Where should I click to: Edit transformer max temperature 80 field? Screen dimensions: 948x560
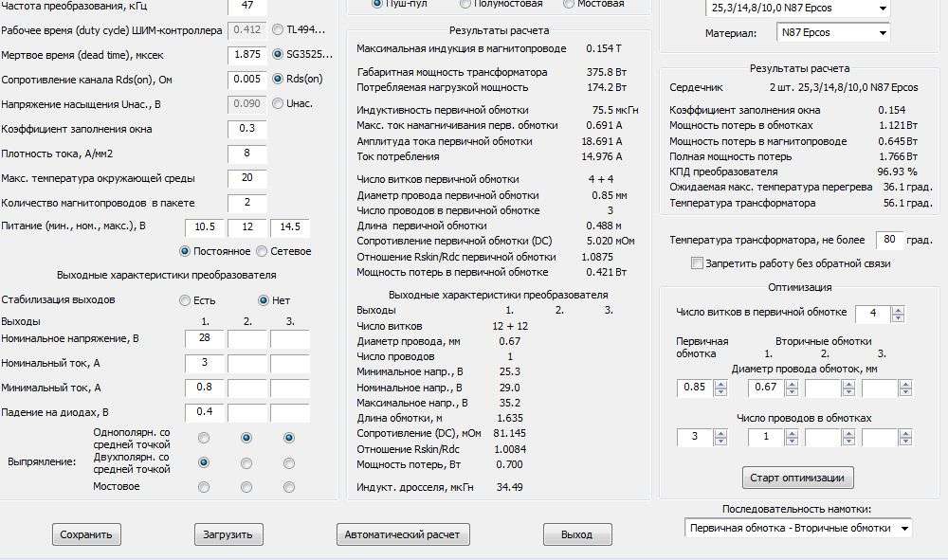(889, 240)
